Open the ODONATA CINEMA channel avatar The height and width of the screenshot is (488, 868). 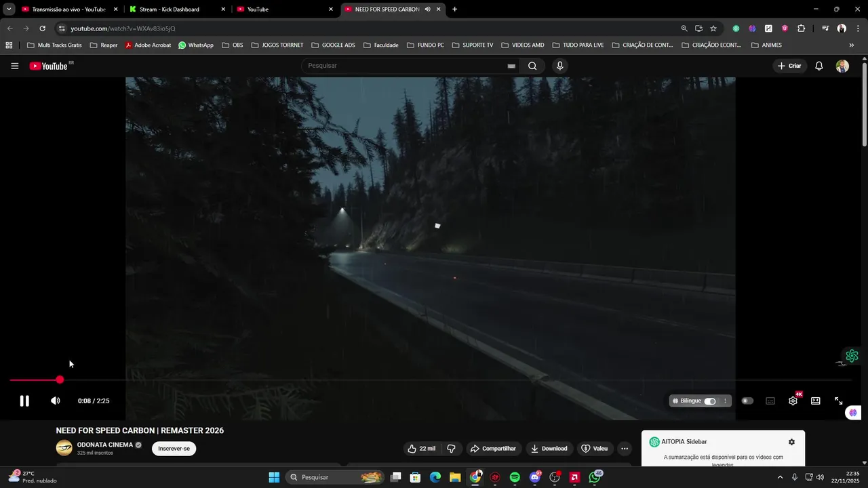tap(64, 448)
